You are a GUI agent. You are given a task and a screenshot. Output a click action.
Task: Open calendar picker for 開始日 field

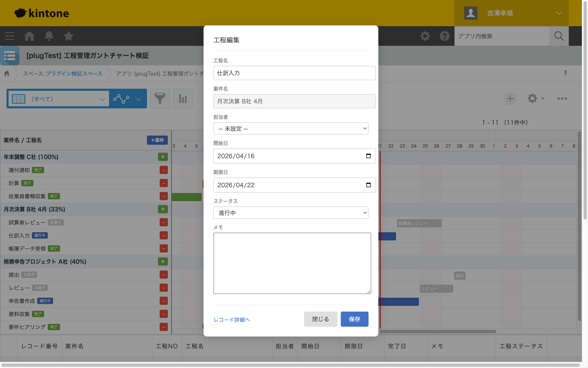[x=368, y=156]
